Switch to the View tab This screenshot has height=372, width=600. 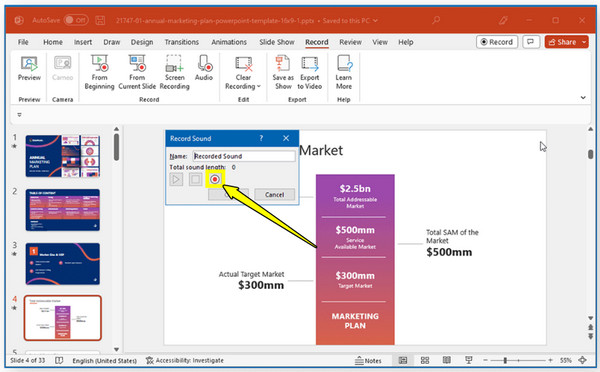380,42
